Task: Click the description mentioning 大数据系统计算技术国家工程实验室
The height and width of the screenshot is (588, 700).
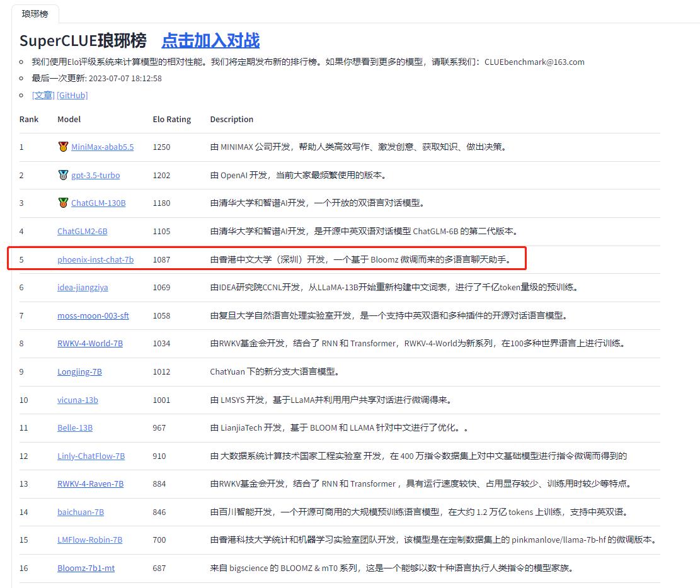Action: [419, 456]
